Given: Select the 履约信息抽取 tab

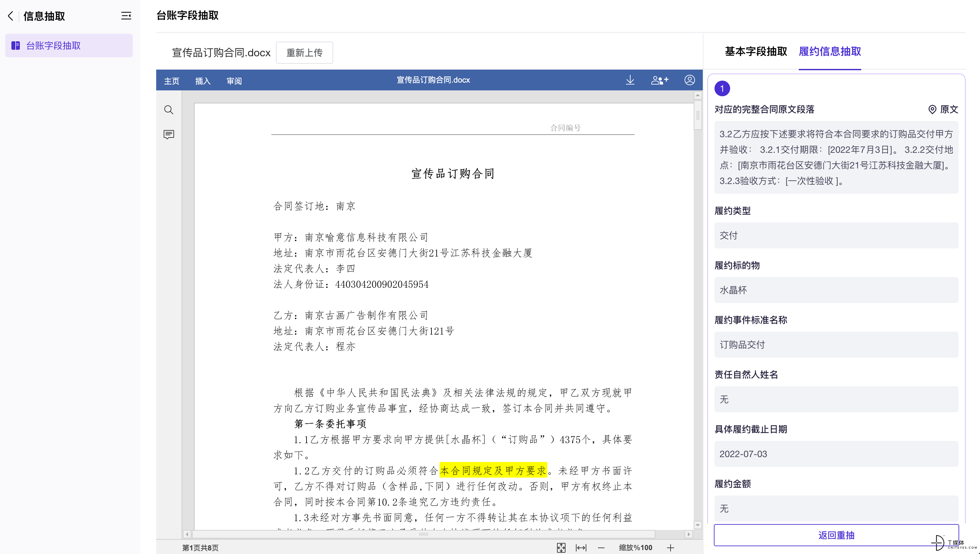Looking at the screenshot, I should [x=830, y=51].
